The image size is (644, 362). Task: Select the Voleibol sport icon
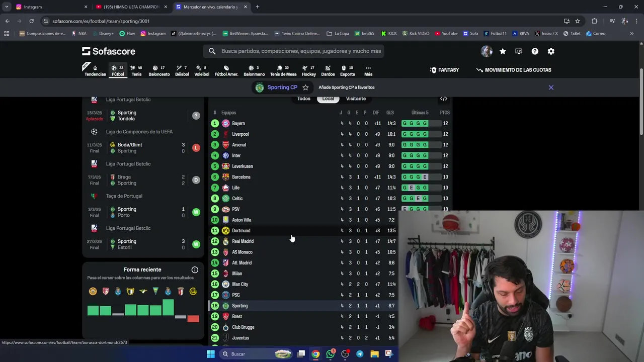(x=202, y=70)
